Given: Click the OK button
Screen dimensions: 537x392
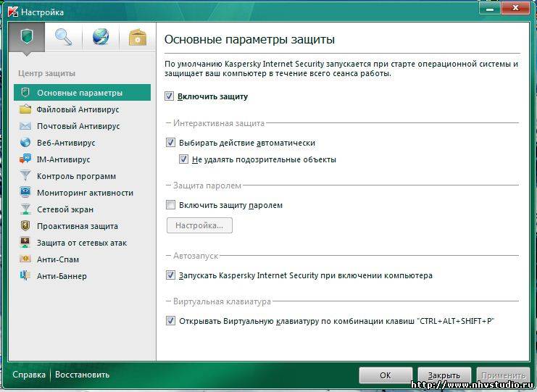Looking at the screenshot, I should coord(386,375).
